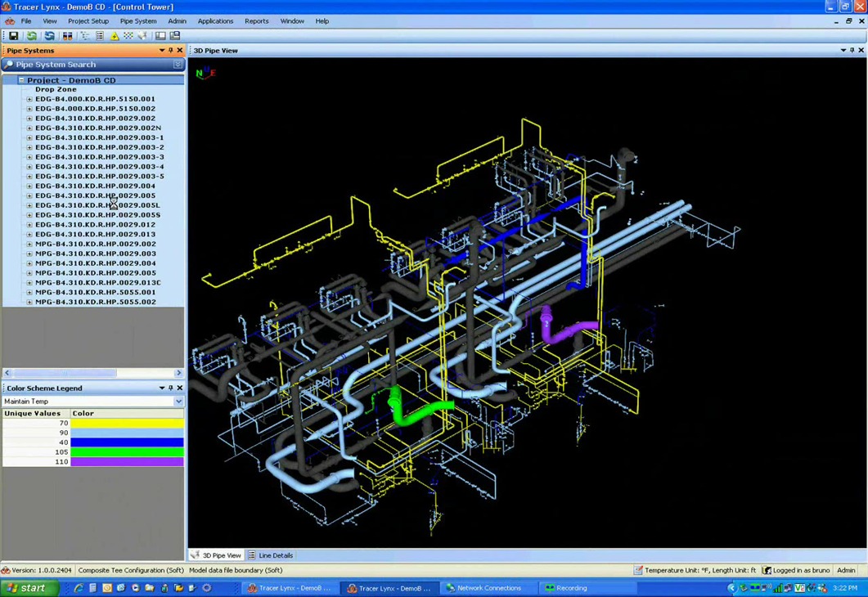Open the Color Scheme Legend panel dropdown arrow
868x597 pixels.
click(162, 388)
